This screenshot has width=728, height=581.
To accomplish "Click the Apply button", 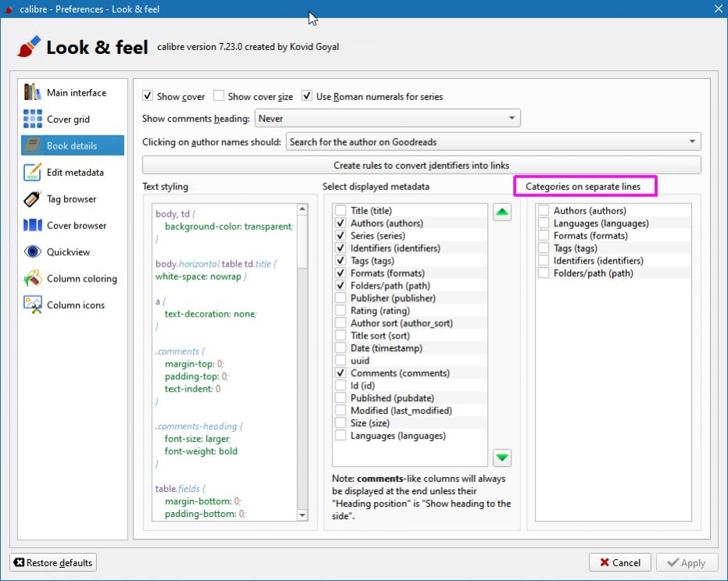I will coord(687,562).
